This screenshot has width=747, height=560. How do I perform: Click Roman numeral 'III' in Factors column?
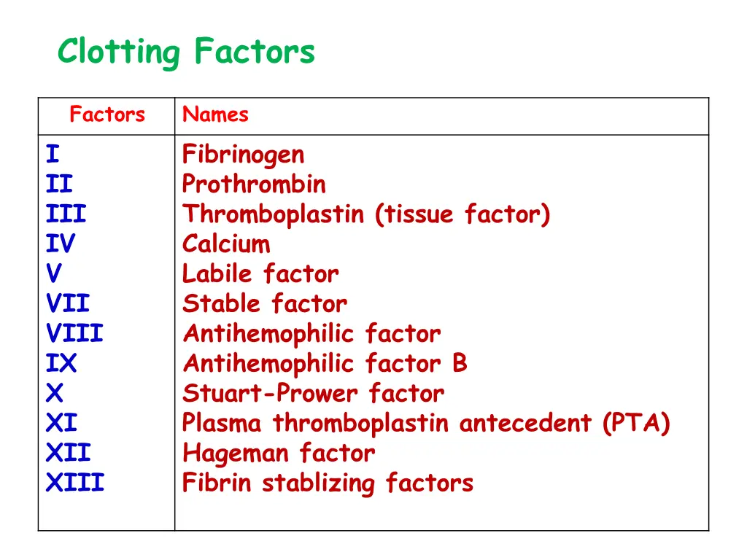tap(66, 214)
